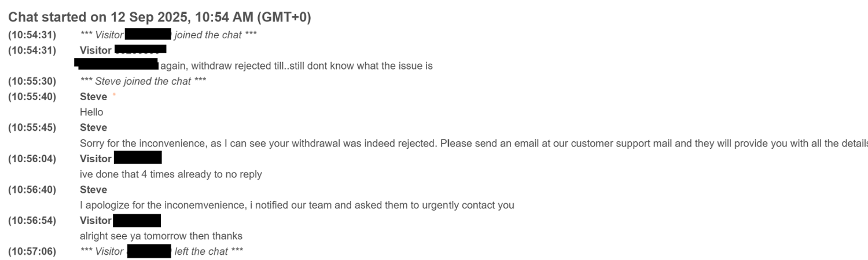Click the "Steve joined the chat" system message
The image size is (868, 260).
143,81
